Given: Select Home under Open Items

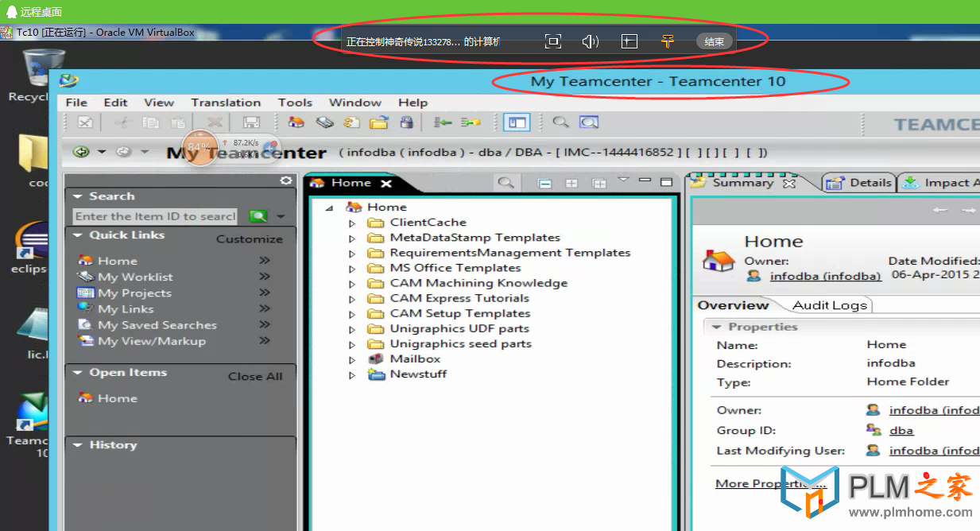Looking at the screenshot, I should coord(117,398).
